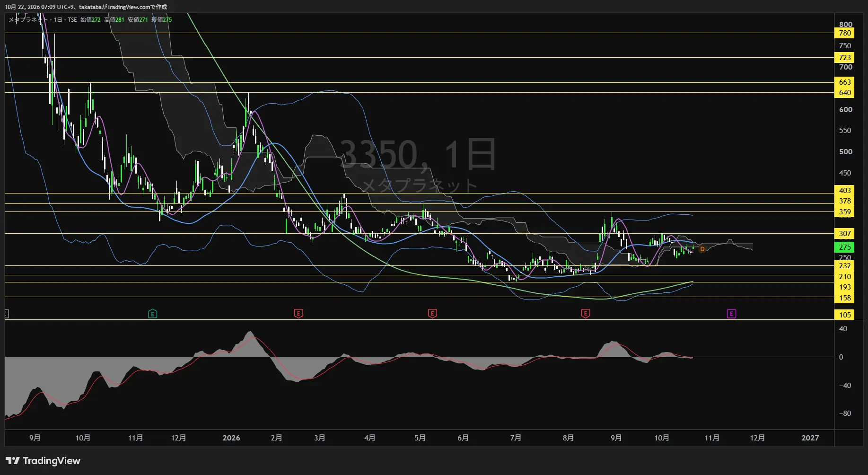Image resolution: width=868 pixels, height=475 pixels.
Task: Click the 4月 label on the time axis
Action: [370, 438]
